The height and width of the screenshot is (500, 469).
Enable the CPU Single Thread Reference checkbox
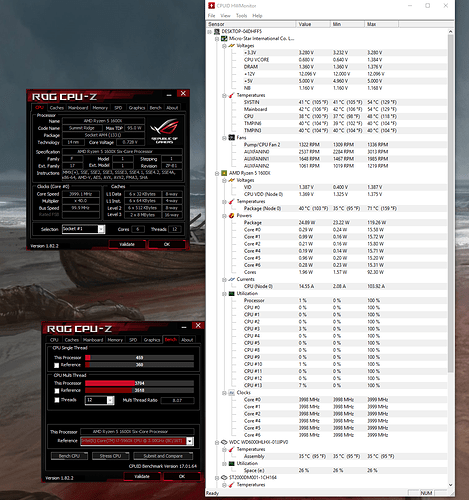coord(57,365)
